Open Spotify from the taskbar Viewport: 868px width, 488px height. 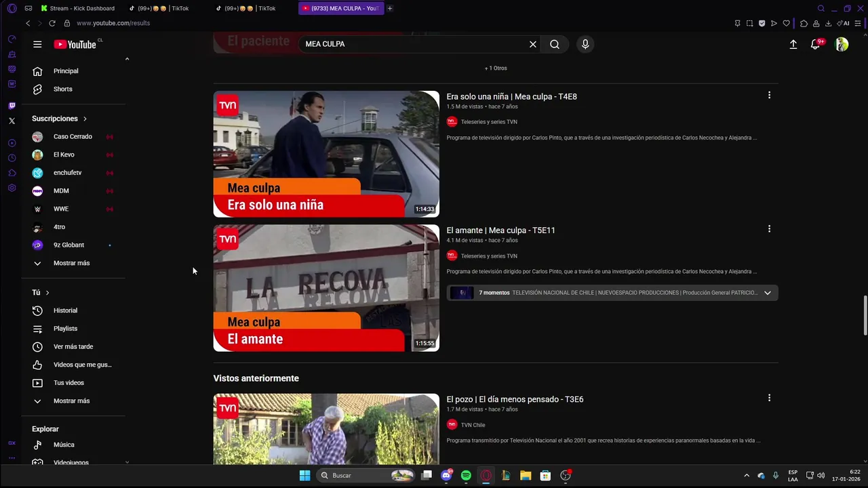[x=466, y=475]
